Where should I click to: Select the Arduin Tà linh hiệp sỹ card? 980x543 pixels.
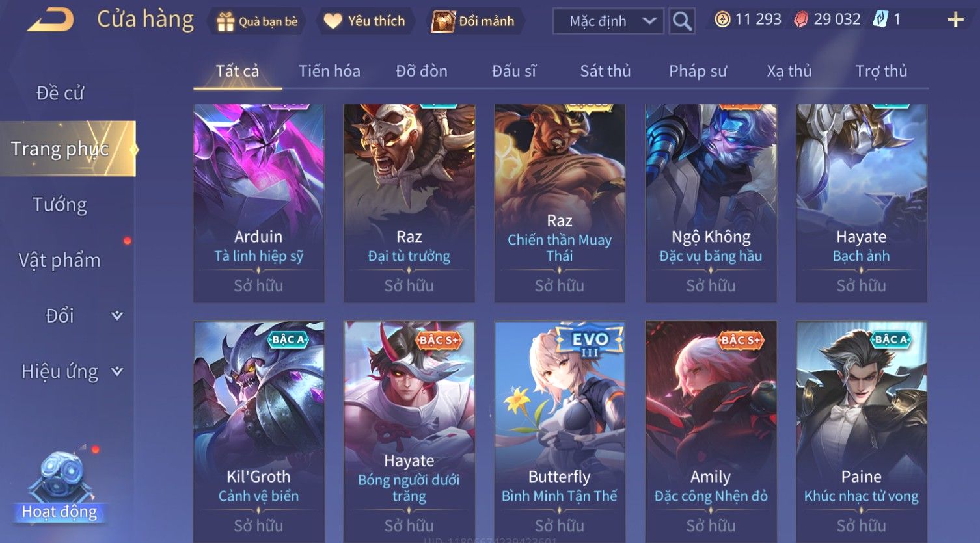259,203
